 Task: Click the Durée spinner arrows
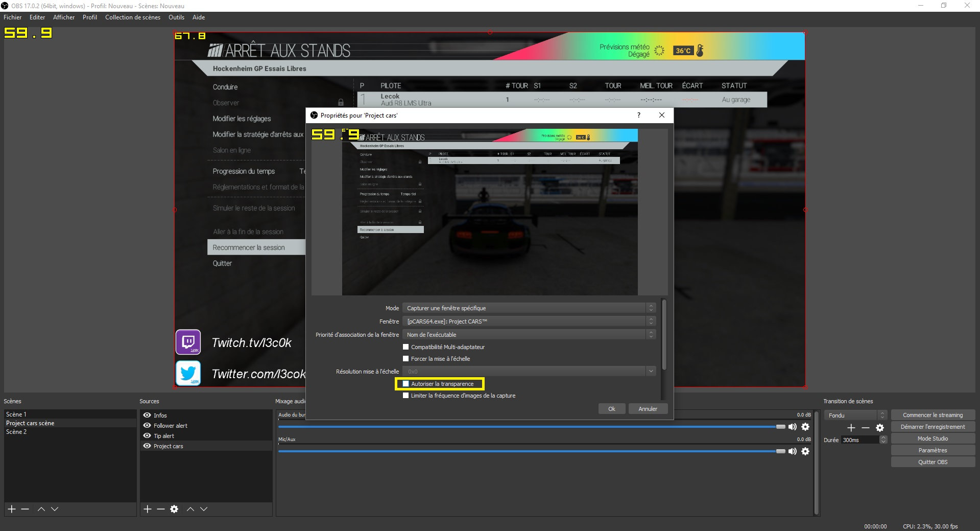point(883,440)
